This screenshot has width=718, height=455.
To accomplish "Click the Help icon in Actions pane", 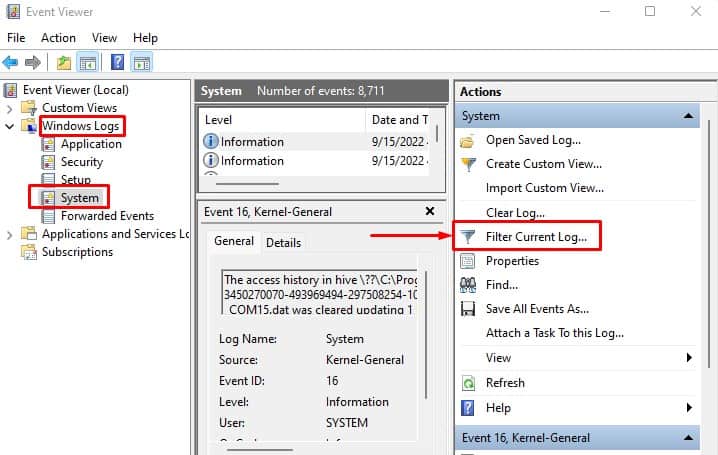I will tap(468, 407).
